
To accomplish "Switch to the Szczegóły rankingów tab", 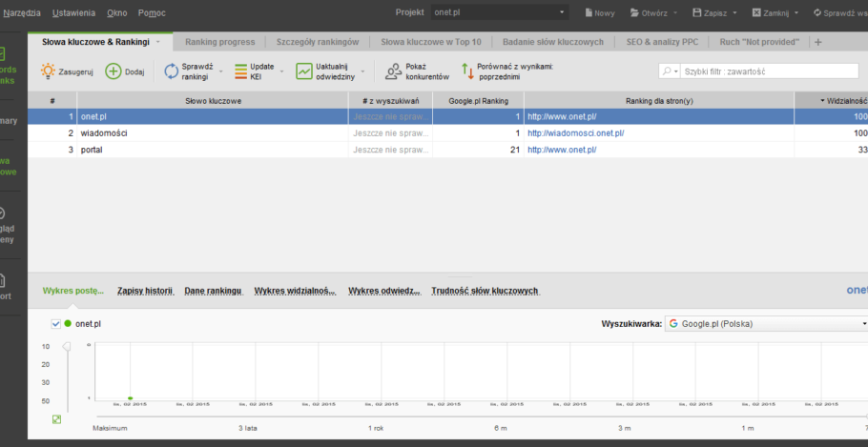I will (x=318, y=42).
